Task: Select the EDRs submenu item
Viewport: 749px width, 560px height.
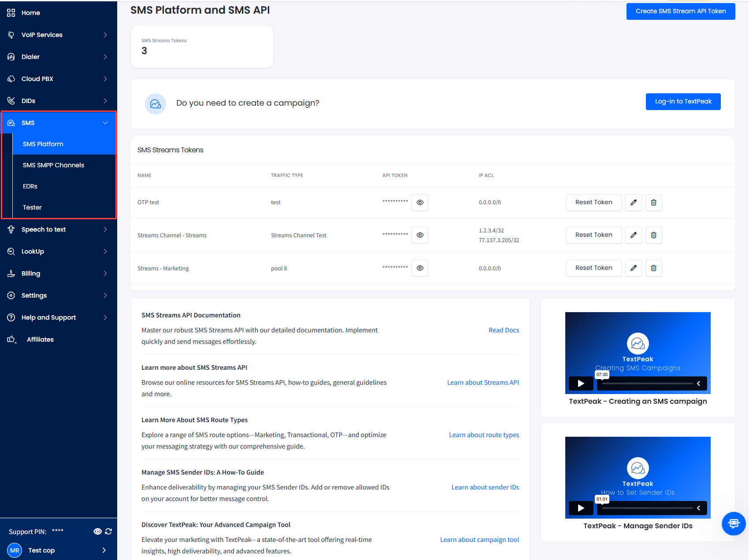Action: 30,186
